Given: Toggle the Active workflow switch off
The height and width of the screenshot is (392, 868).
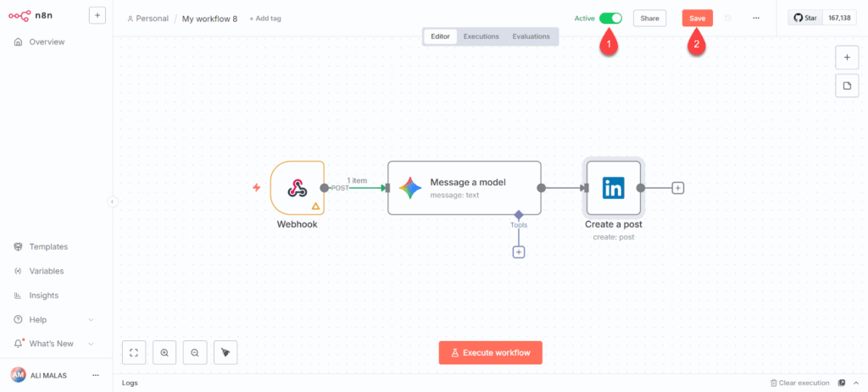Looking at the screenshot, I should pyautogui.click(x=610, y=19).
